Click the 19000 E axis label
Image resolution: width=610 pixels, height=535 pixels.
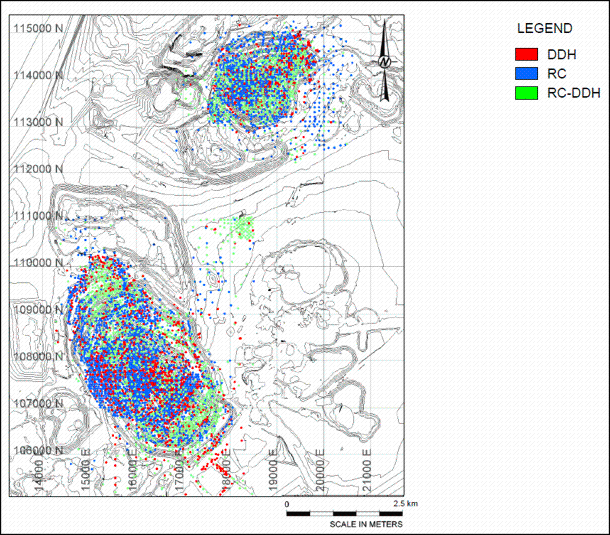click(273, 470)
